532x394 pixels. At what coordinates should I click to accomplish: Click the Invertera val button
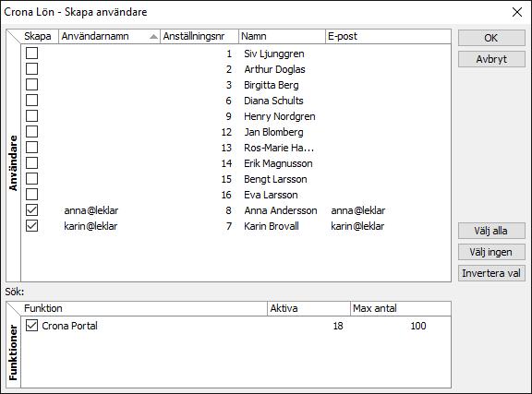[x=491, y=273]
